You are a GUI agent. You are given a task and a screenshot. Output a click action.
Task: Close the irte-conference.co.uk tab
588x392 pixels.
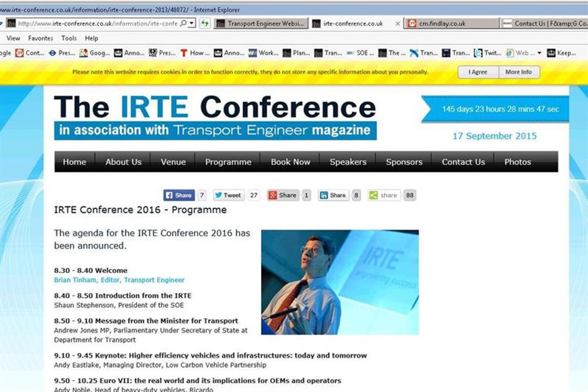click(x=397, y=23)
